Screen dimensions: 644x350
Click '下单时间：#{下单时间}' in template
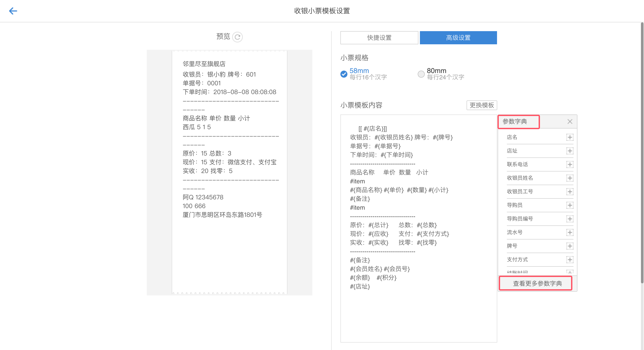point(382,155)
